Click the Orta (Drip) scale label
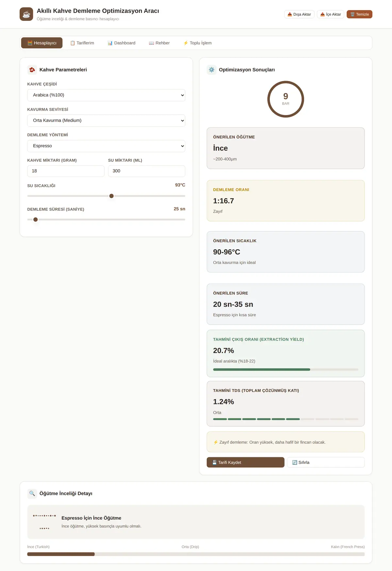The image size is (392, 571). 190,547
